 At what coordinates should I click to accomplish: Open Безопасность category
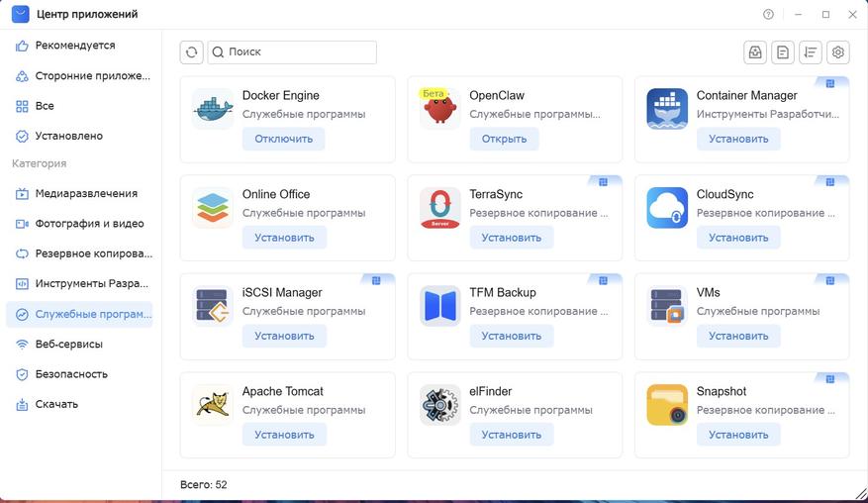pyautogui.click(x=79, y=374)
